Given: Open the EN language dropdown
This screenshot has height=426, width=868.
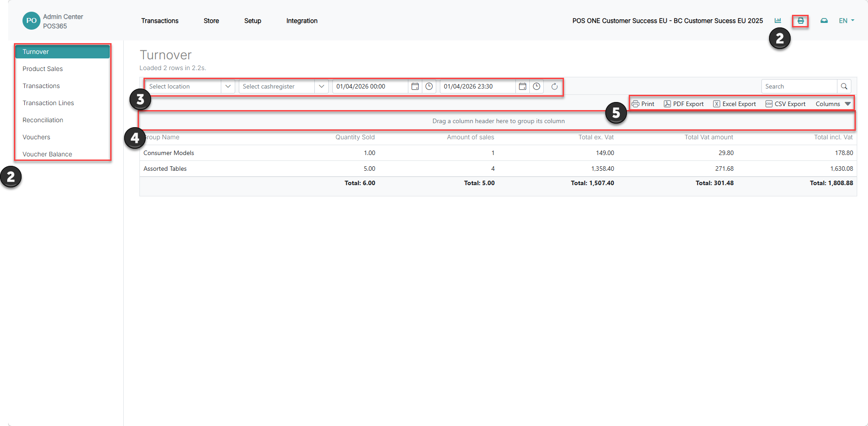Looking at the screenshot, I should tap(846, 21).
